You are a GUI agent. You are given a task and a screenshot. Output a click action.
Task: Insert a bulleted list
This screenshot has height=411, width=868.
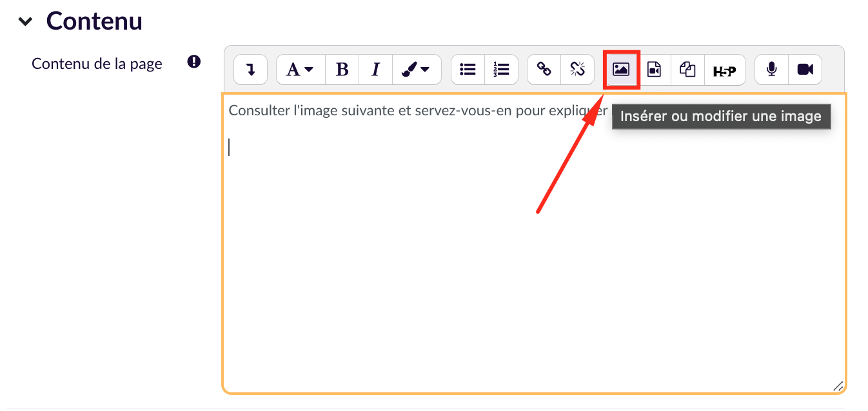468,70
